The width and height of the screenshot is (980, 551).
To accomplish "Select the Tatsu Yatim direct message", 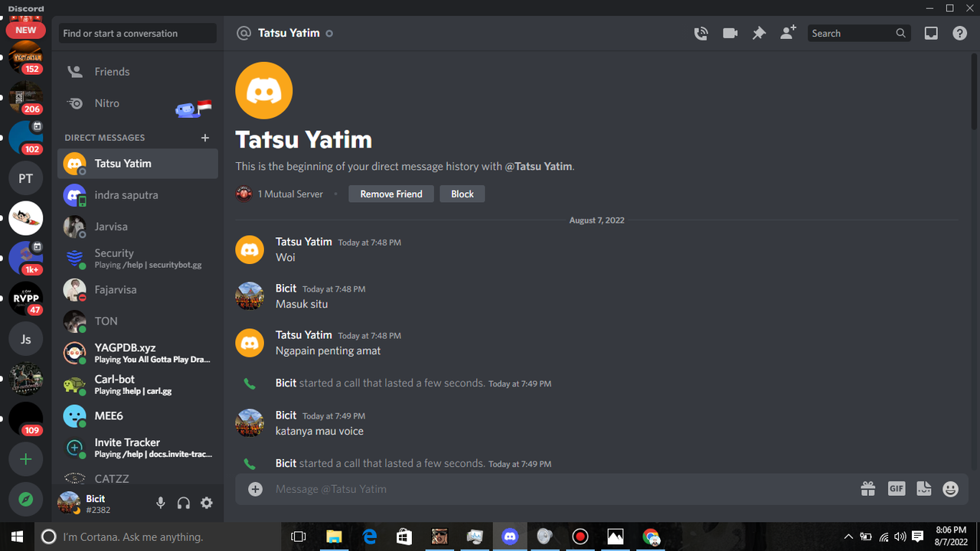I will pyautogui.click(x=138, y=163).
